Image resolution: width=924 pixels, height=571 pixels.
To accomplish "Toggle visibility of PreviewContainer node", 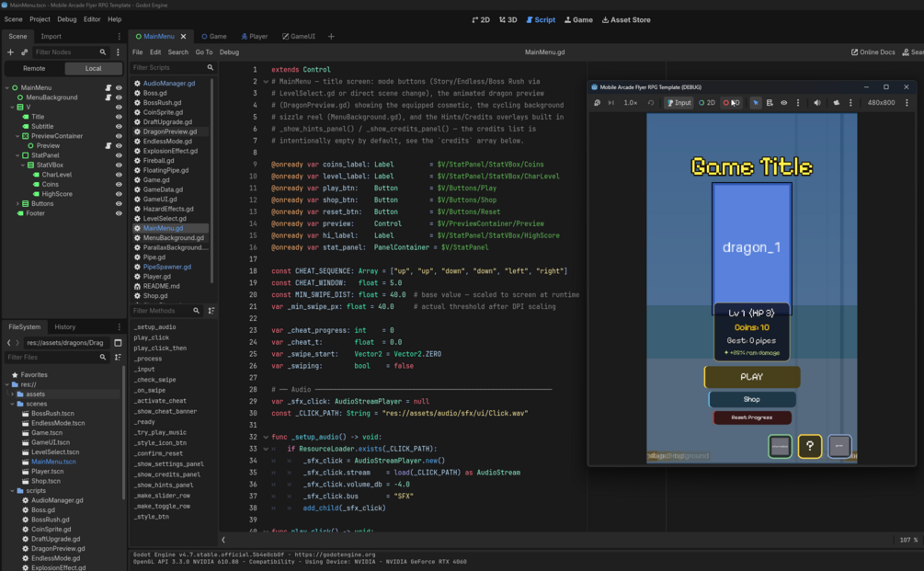I will tap(119, 136).
